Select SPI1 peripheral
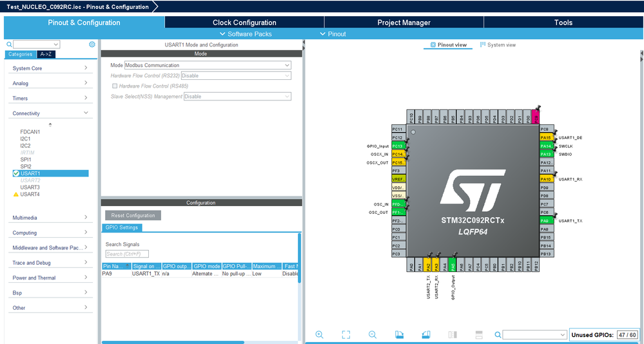The width and height of the screenshot is (644, 344). [26, 160]
